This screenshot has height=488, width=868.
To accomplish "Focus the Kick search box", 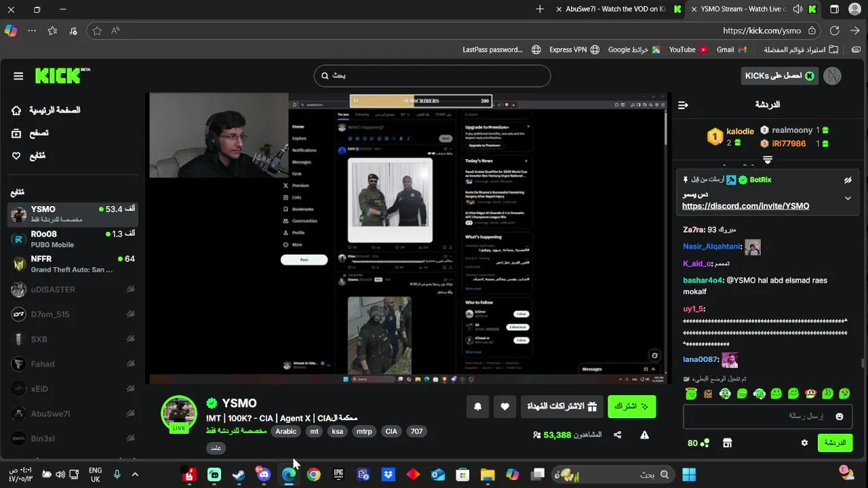I will pos(432,75).
